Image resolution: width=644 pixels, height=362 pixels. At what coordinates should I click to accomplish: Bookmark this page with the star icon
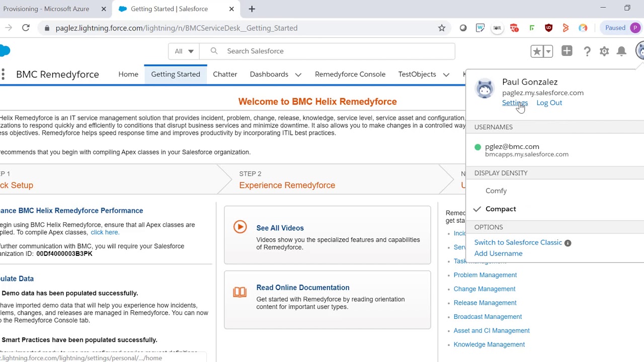(x=442, y=28)
